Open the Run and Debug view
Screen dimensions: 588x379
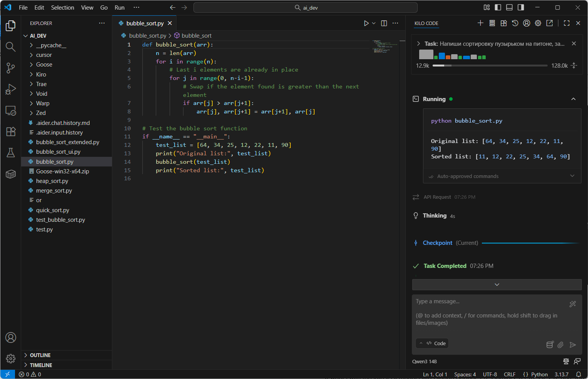(10, 89)
